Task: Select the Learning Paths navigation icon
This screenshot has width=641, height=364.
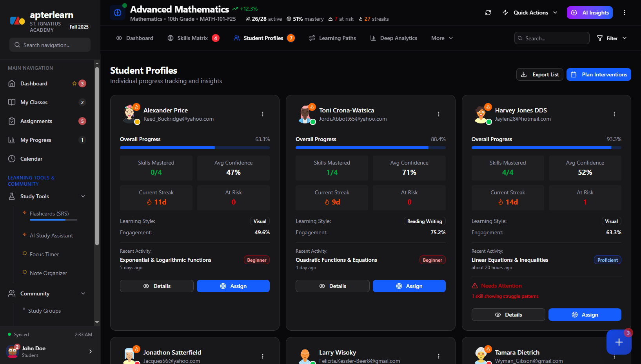Action: click(312, 38)
